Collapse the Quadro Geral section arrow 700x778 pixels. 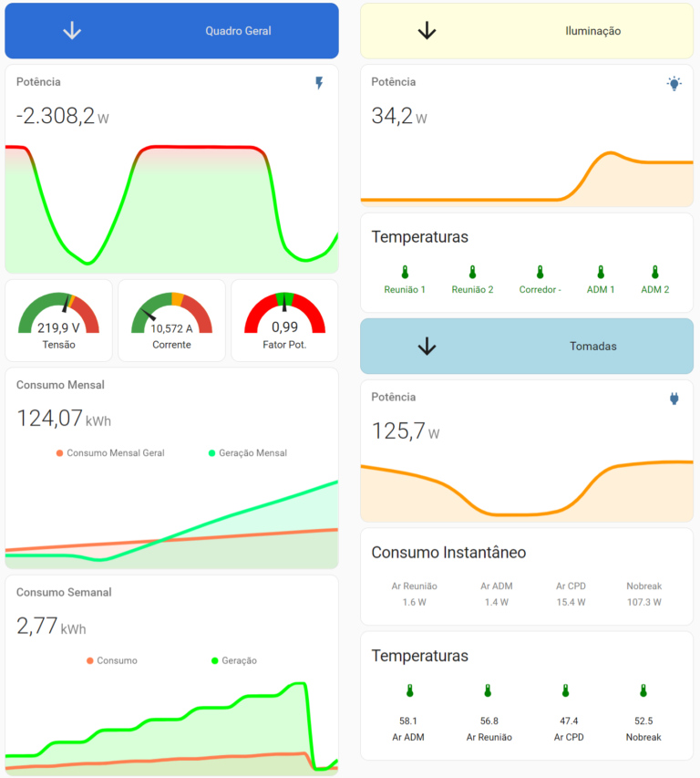pos(72,31)
